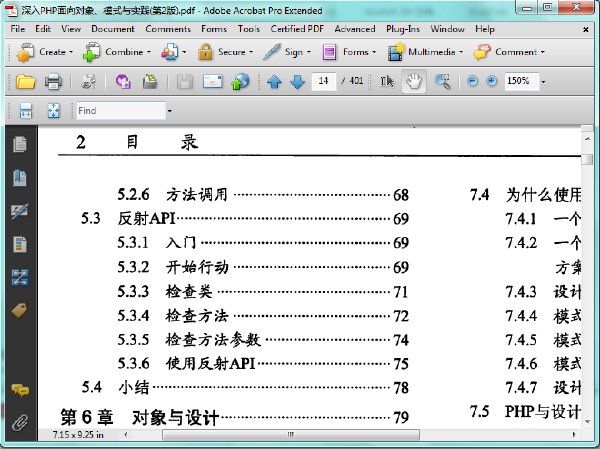Image resolution: width=600 pixels, height=449 pixels.
Task: Click the Save floppy disk icon
Action: coord(185,81)
